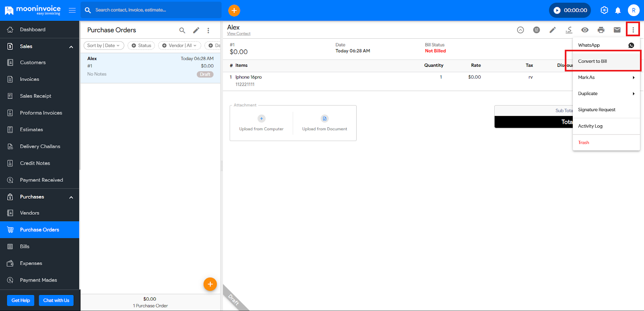
Task: Open Expenses in the sidebar
Action: point(39,263)
